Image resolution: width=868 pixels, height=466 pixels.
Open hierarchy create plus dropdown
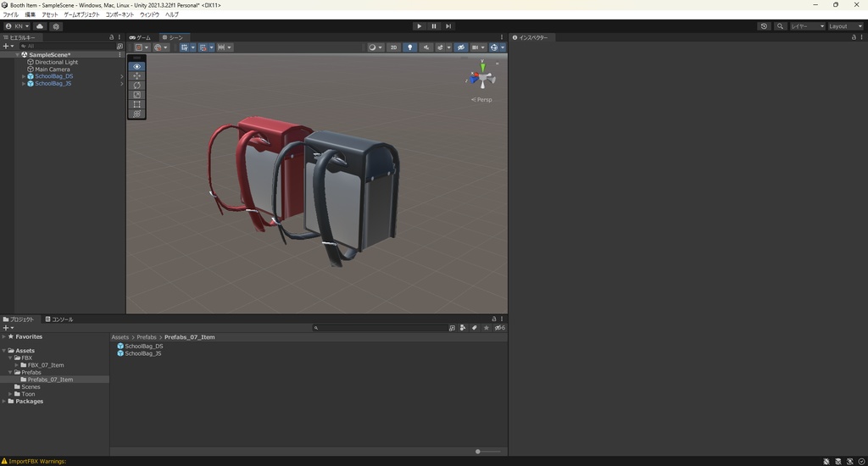[8, 47]
